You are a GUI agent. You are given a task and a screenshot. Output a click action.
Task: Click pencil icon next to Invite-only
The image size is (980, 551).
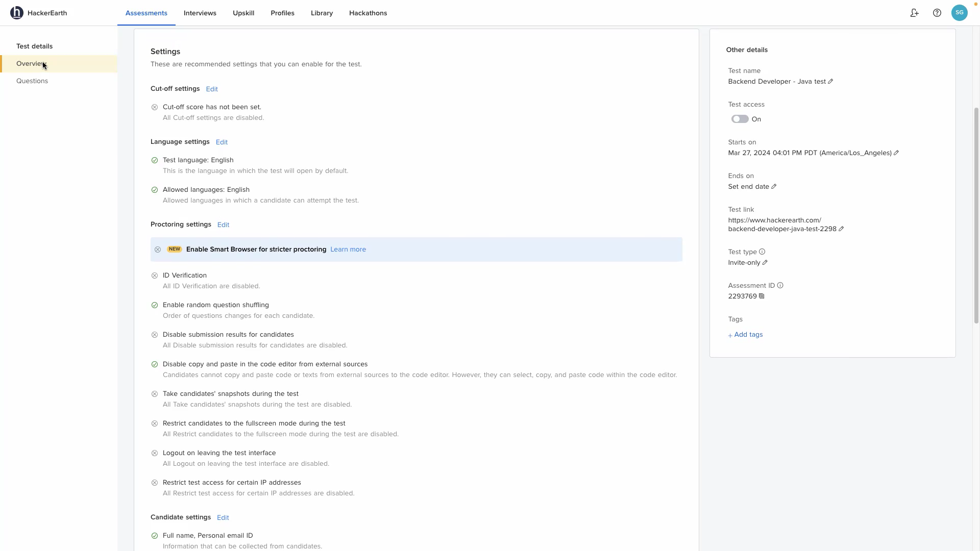(765, 263)
